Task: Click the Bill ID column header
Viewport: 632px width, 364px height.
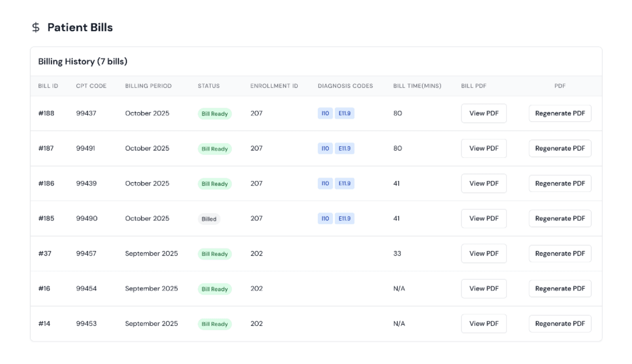Action: point(48,86)
